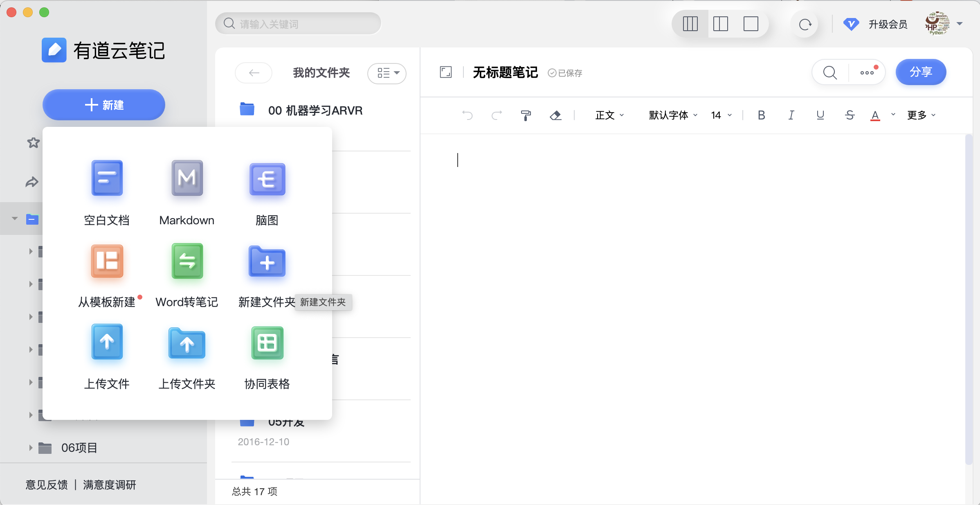Click the 已保存 saved status

pos(565,73)
